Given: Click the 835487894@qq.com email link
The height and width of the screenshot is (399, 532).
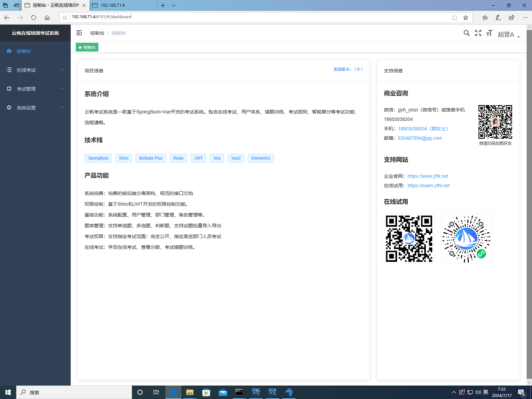Looking at the screenshot, I should pyautogui.click(x=420, y=138).
